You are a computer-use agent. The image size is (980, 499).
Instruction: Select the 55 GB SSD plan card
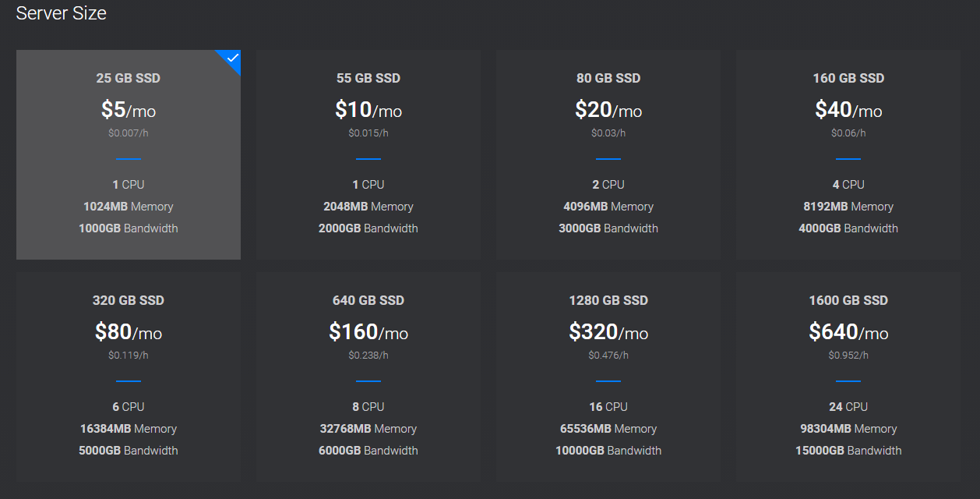(368, 154)
